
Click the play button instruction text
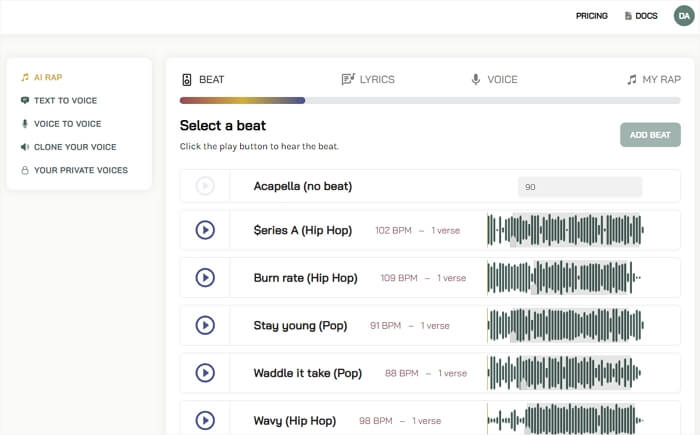pos(259,146)
